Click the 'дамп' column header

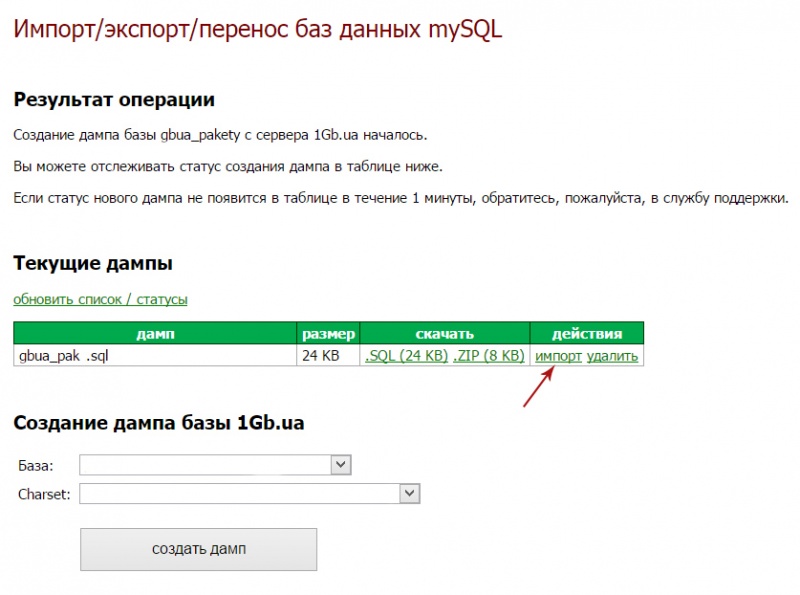(156, 334)
